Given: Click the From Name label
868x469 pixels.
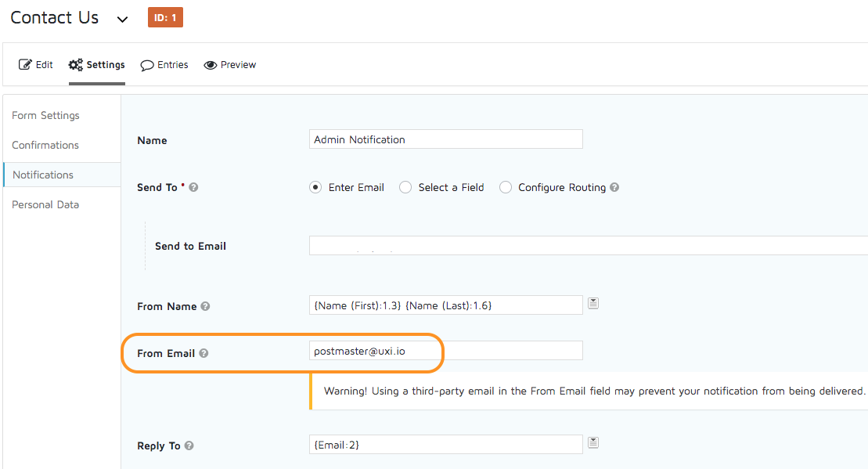Looking at the screenshot, I should [167, 306].
